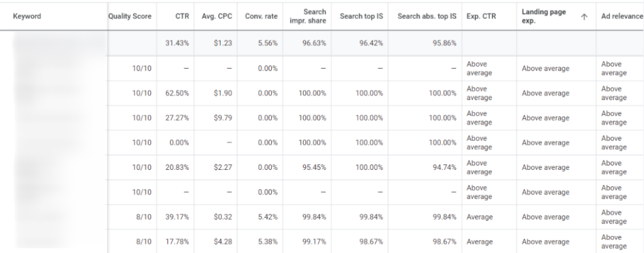Click the CTR column header
This screenshot has height=253, width=644.
(x=182, y=16)
